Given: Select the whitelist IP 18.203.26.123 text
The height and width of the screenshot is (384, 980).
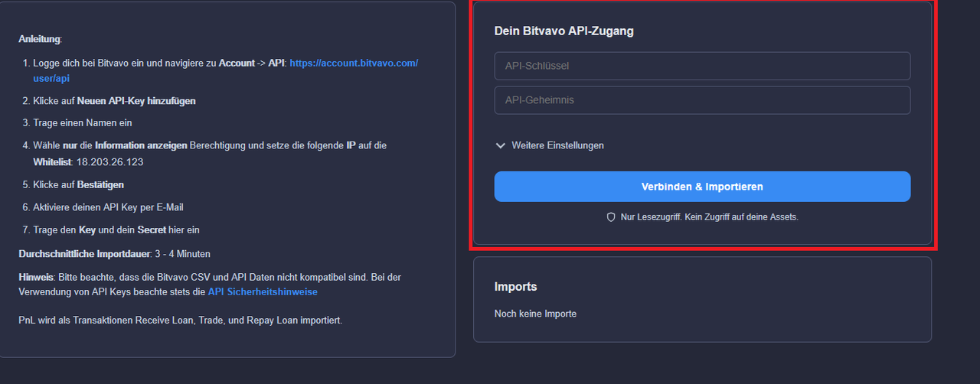Looking at the screenshot, I should [109, 162].
